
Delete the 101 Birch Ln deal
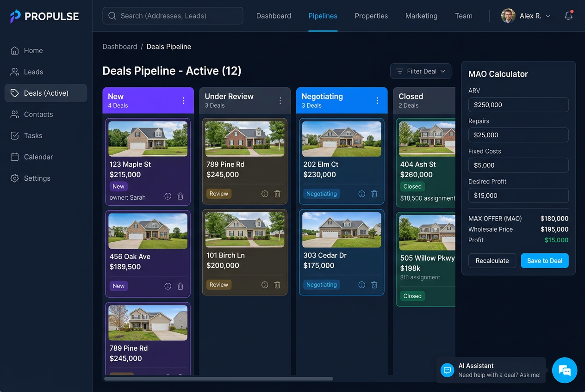click(x=277, y=285)
